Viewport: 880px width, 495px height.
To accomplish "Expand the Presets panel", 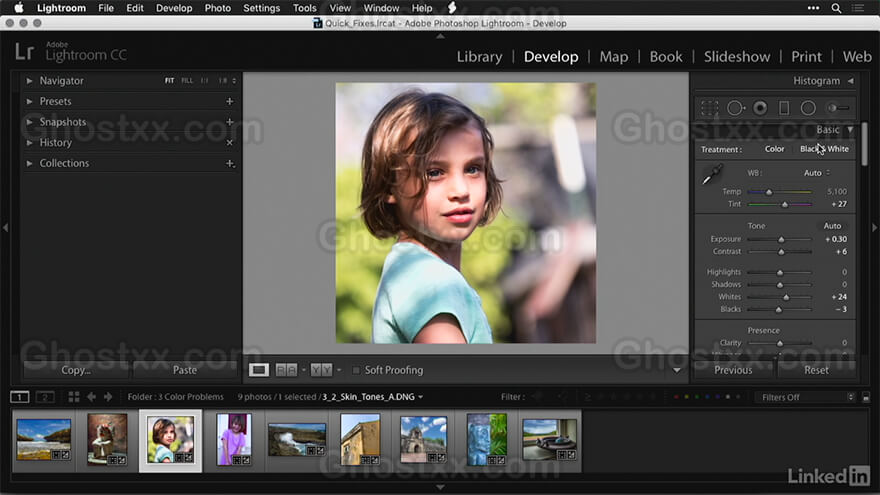I will [29, 102].
